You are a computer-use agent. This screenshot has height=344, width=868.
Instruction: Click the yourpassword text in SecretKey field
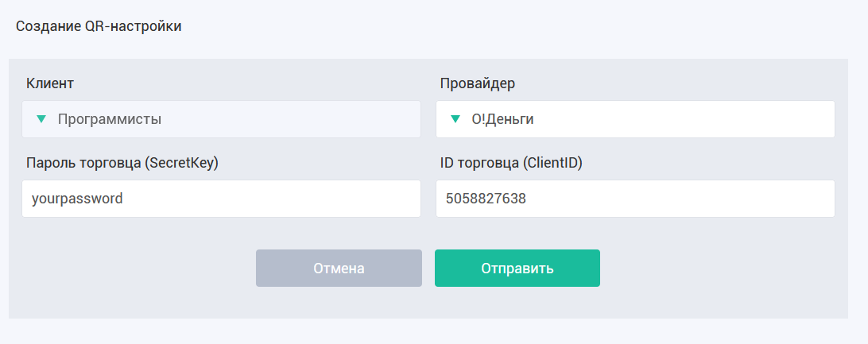tap(78, 199)
